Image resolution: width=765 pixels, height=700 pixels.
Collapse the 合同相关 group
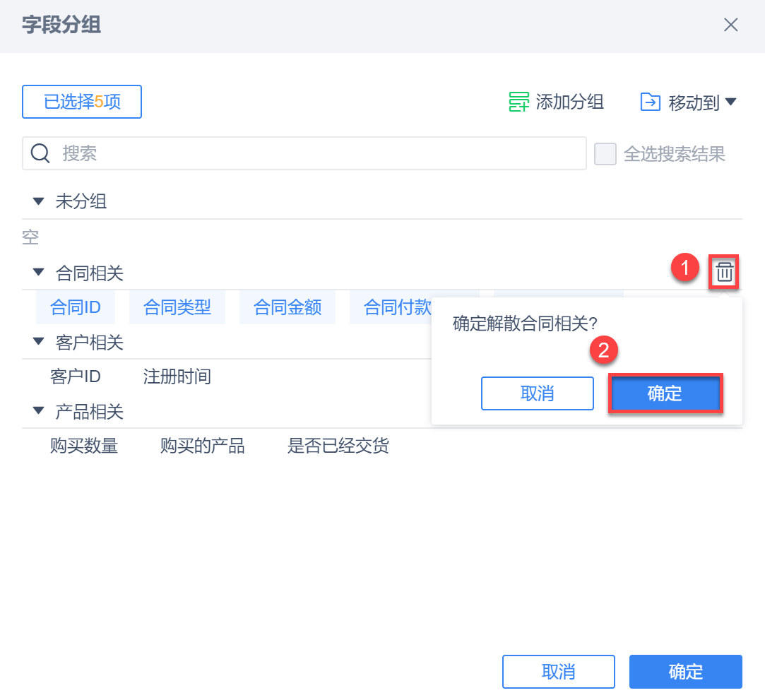38,272
